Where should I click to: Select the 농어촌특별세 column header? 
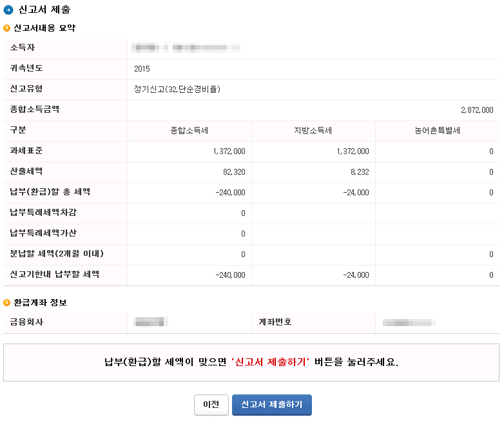[x=437, y=131]
